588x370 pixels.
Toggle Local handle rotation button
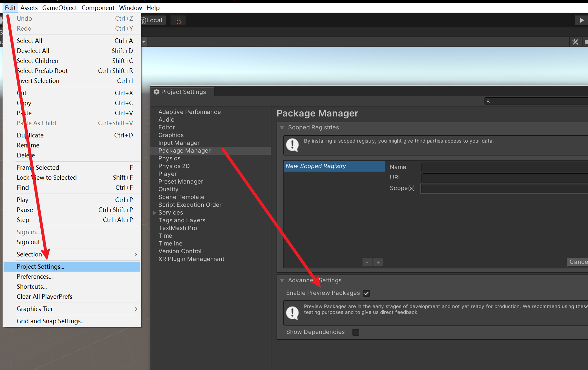point(154,20)
